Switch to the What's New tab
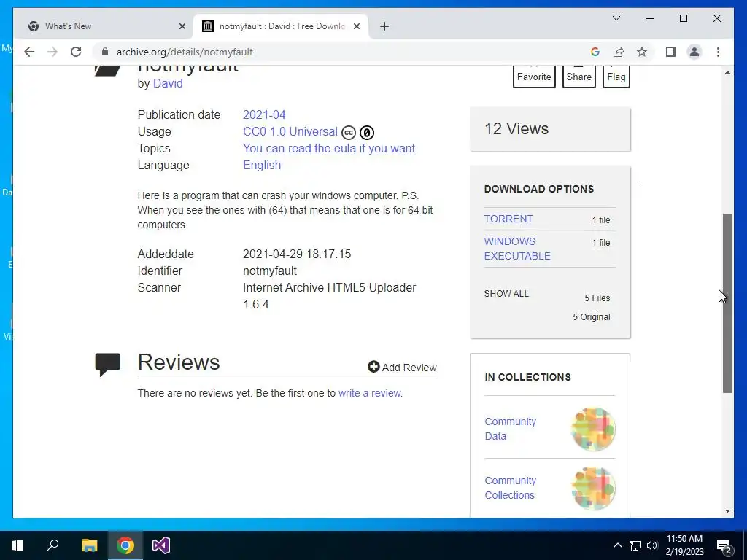 104,26
